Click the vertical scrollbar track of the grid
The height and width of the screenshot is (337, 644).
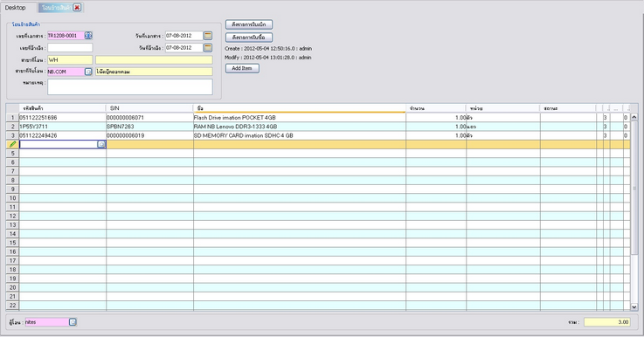coord(634,279)
